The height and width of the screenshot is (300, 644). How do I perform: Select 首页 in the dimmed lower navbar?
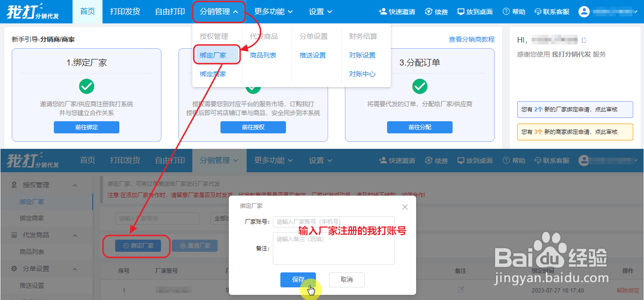coord(88,161)
